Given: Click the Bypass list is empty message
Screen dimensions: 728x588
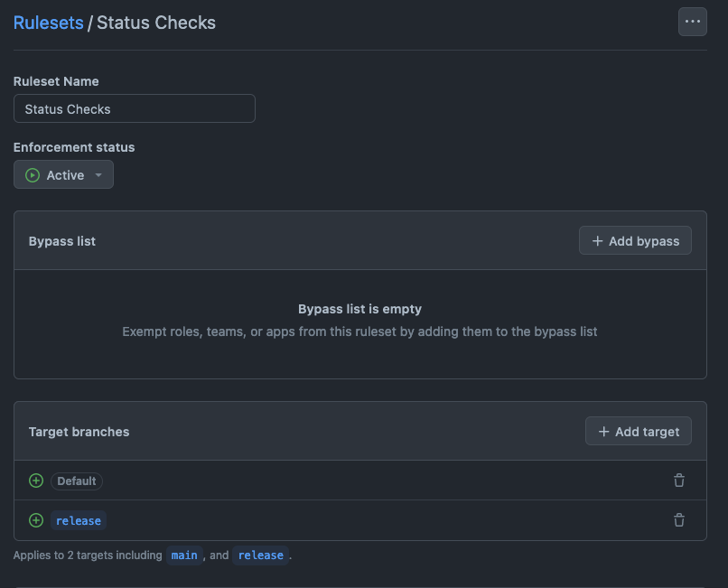Looking at the screenshot, I should [x=359, y=309].
